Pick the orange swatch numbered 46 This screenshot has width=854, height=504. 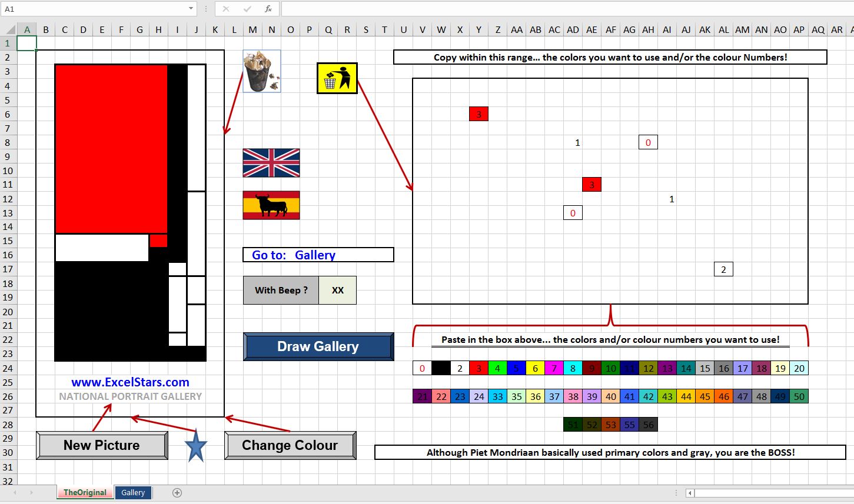[x=723, y=396]
